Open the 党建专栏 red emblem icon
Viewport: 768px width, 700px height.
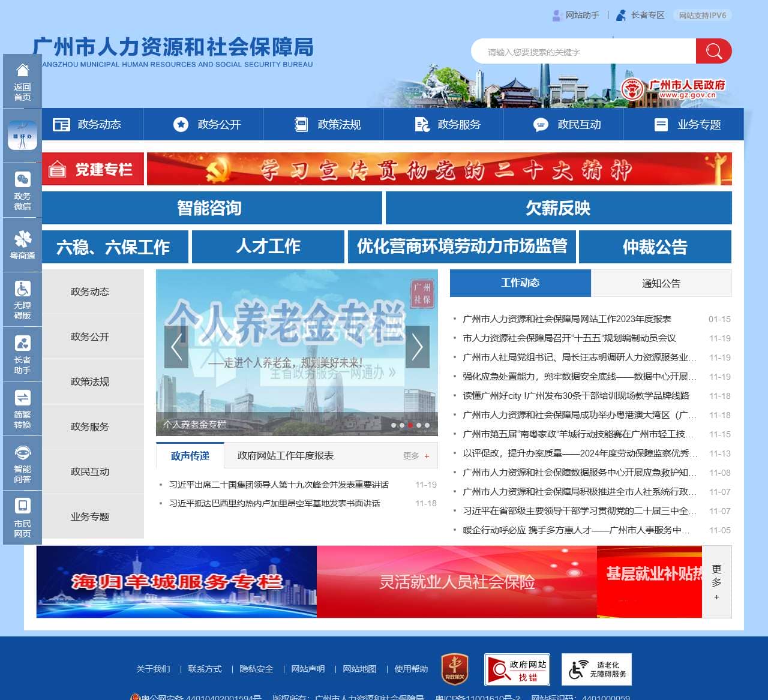[x=58, y=169]
